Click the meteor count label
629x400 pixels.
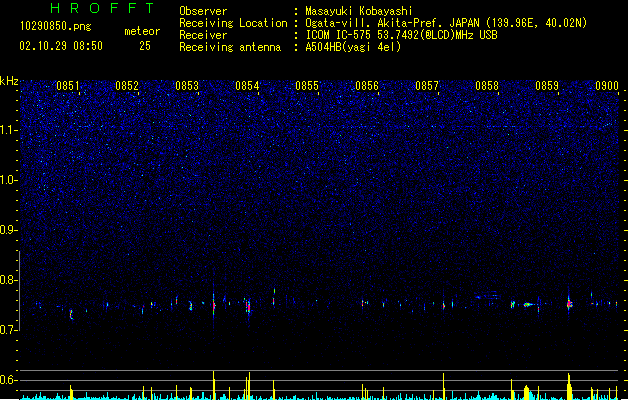tap(142, 31)
